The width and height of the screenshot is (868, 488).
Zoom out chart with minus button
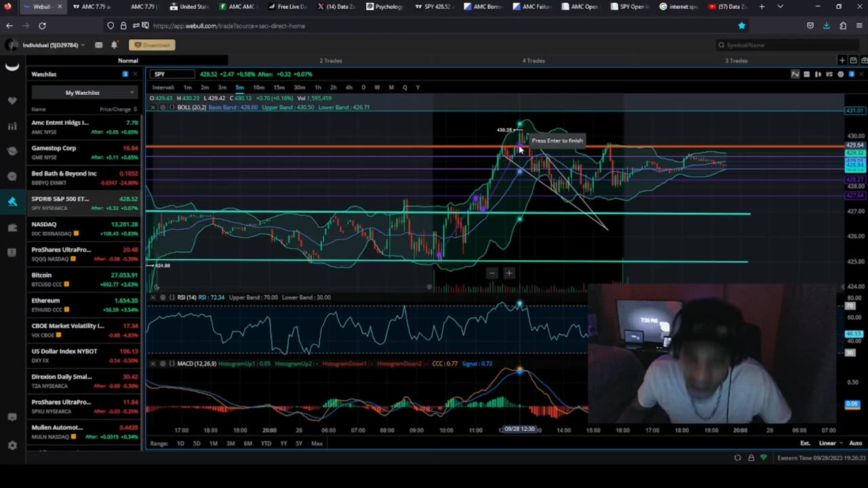(x=492, y=273)
